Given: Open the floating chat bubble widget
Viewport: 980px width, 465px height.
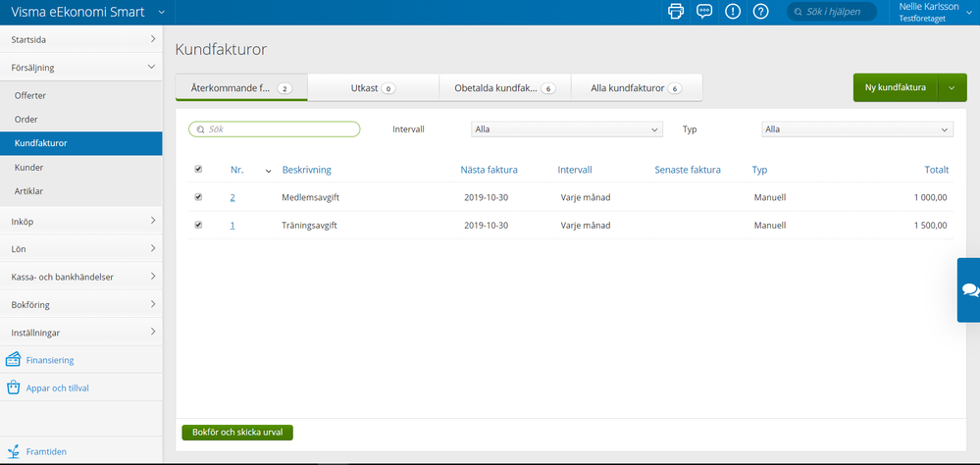Looking at the screenshot, I should coord(969,290).
